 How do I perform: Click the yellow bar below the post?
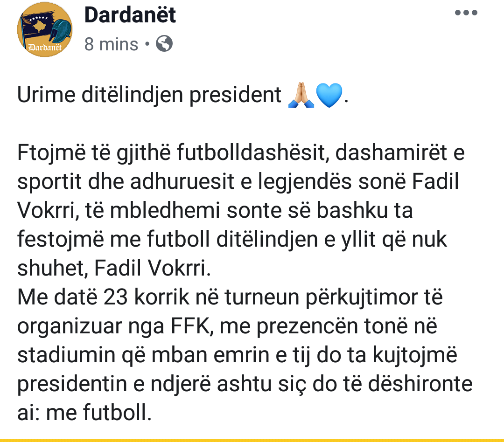tap(252, 440)
